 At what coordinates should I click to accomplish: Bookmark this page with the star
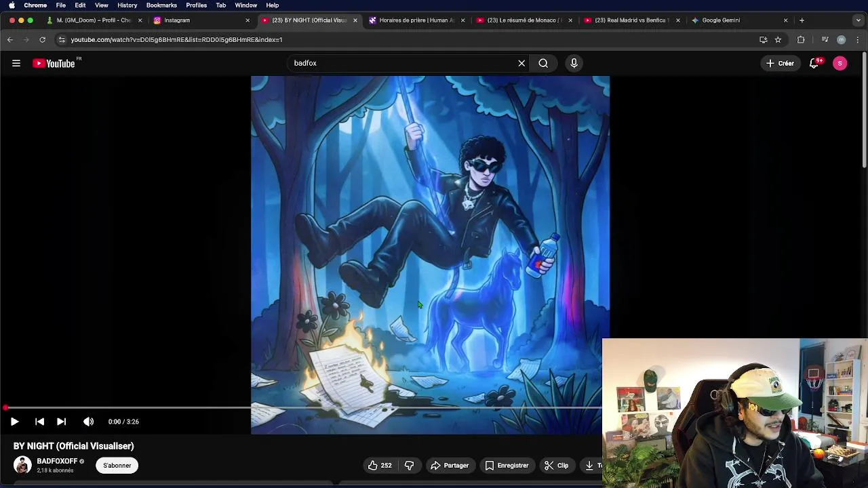pos(778,39)
